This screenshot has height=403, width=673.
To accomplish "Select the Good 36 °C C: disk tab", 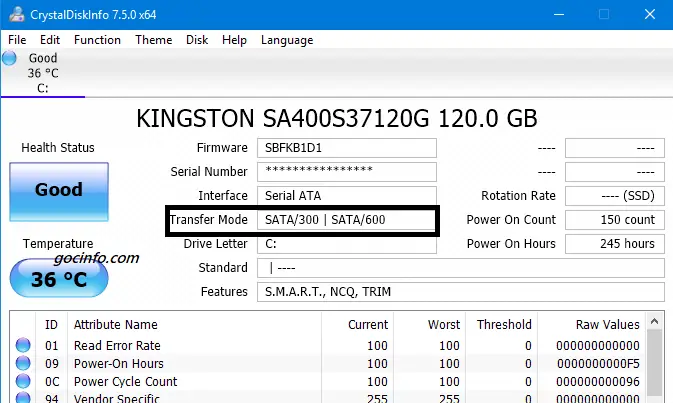I will pyautogui.click(x=43, y=73).
